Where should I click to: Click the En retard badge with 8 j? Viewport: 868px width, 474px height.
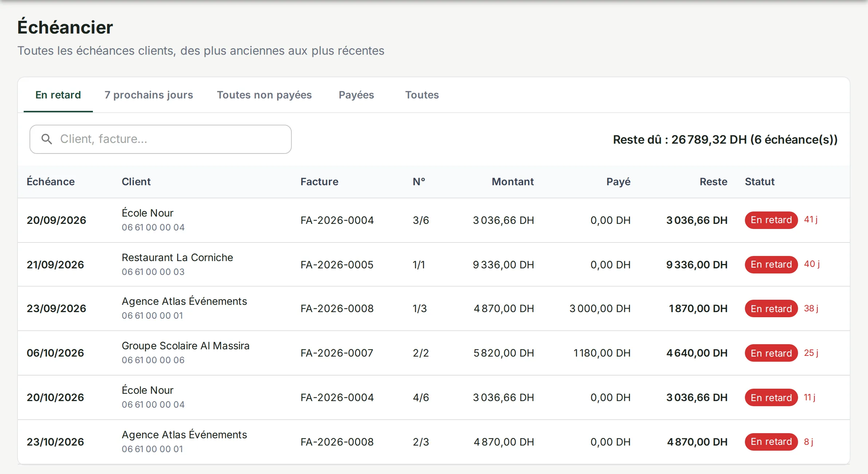pyautogui.click(x=771, y=442)
